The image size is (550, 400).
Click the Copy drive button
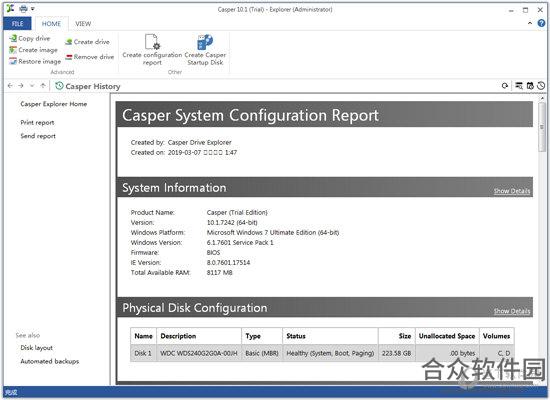pos(30,38)
